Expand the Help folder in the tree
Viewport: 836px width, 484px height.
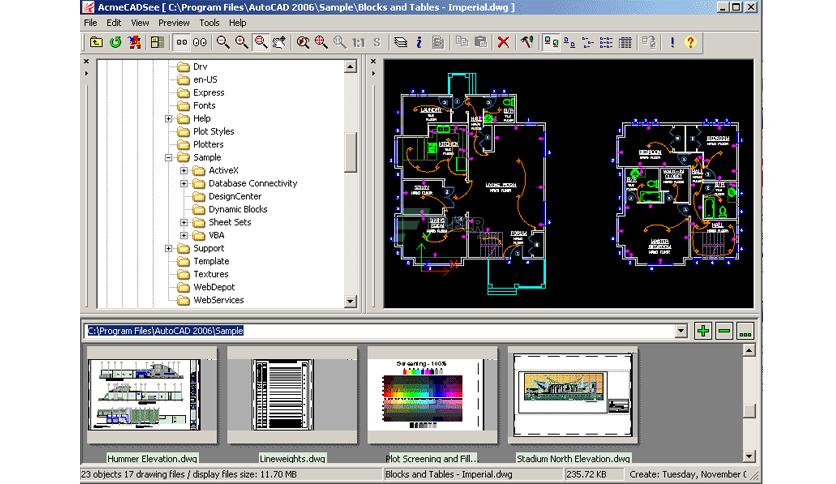168,118
